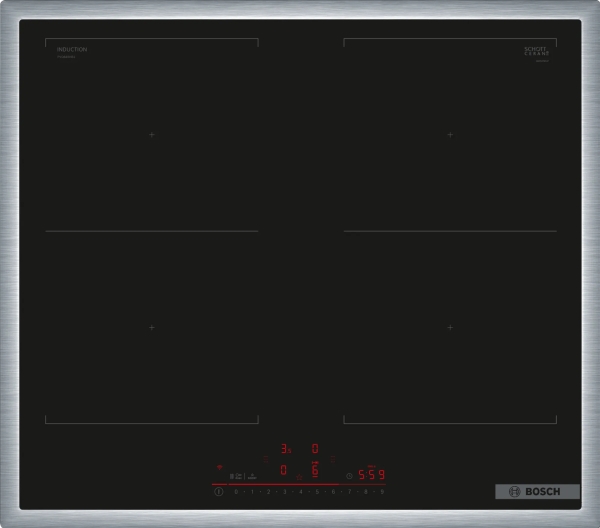Screen dimensions: 600x528
Task: Set power level to 9 on slider
Action: click(x=381, y=492)
